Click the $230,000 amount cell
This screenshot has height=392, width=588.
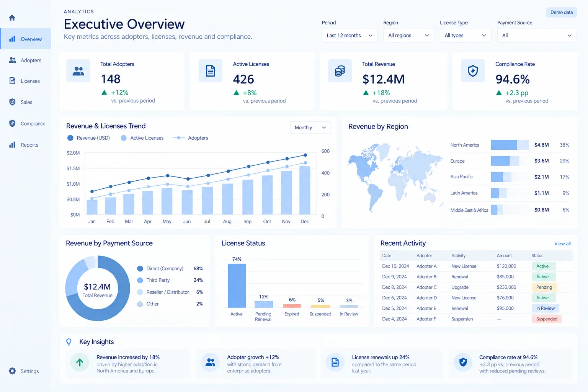(x=506, y=287)
